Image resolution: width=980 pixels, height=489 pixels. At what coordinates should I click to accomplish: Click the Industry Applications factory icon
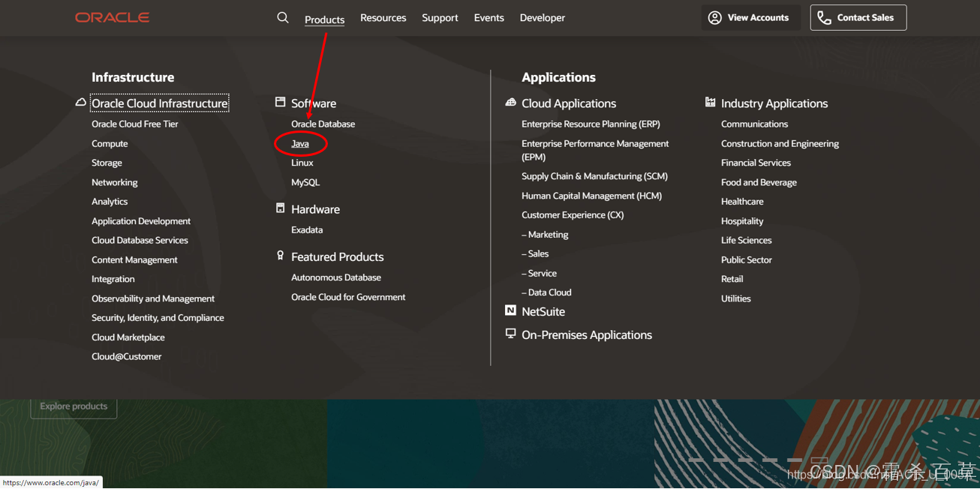coord(710,102)
